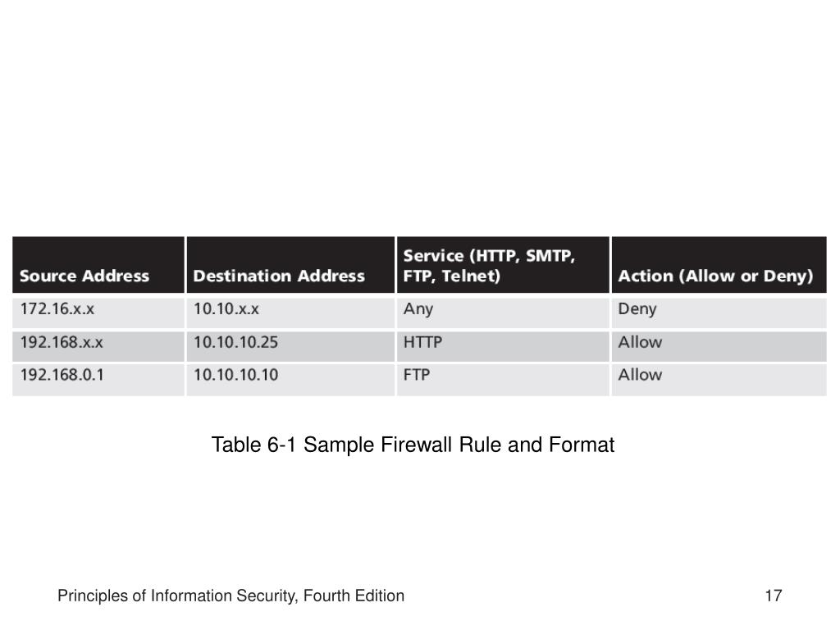Select the Service (HTTP, SMTP, FTP, Telnet) header

click(503, 265)
